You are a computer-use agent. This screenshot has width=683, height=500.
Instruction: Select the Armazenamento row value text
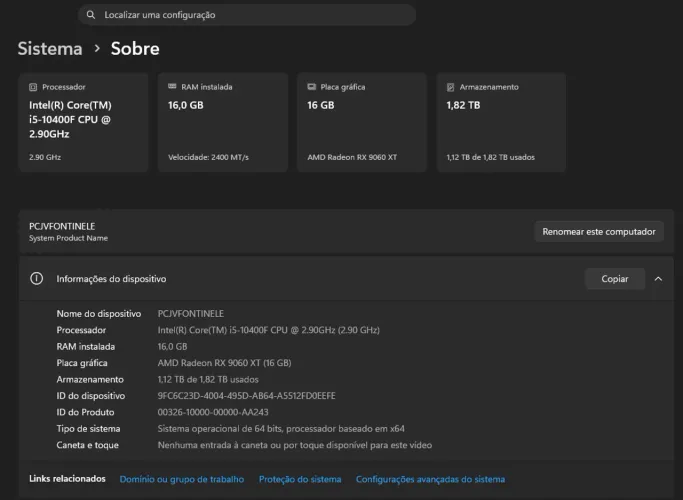208,379
